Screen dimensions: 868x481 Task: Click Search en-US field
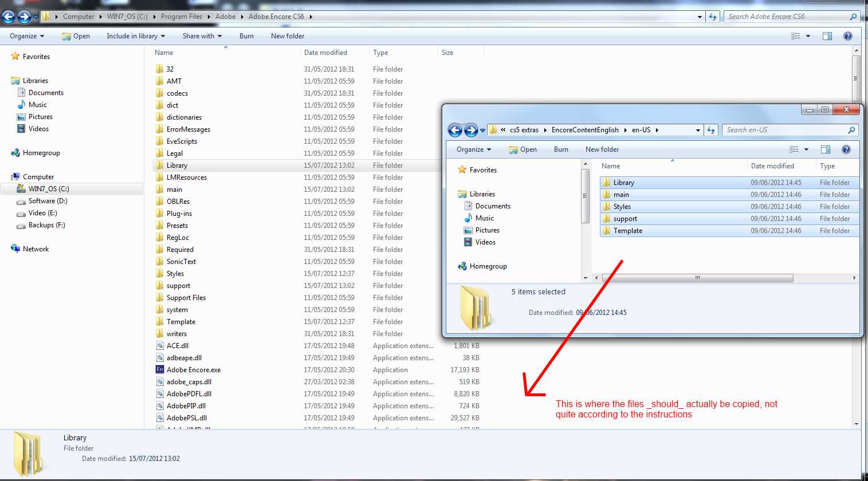tap(790, 130)
